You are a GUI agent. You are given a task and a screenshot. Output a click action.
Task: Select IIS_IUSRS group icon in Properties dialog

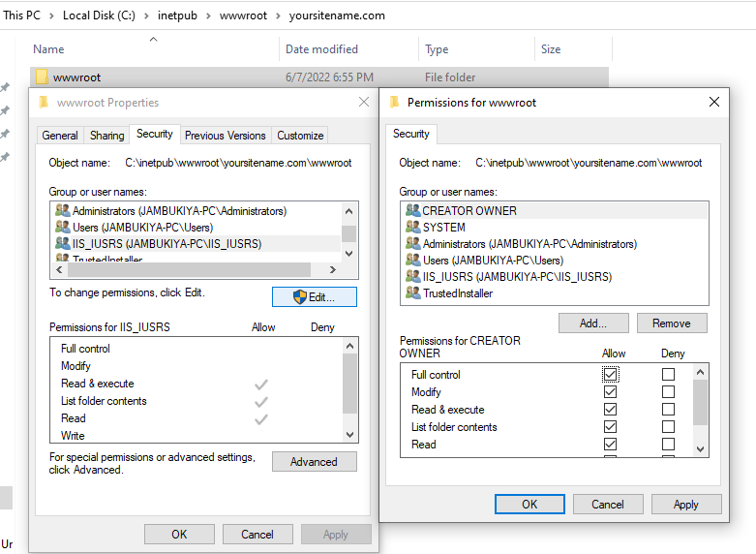(x=63, y=244)
